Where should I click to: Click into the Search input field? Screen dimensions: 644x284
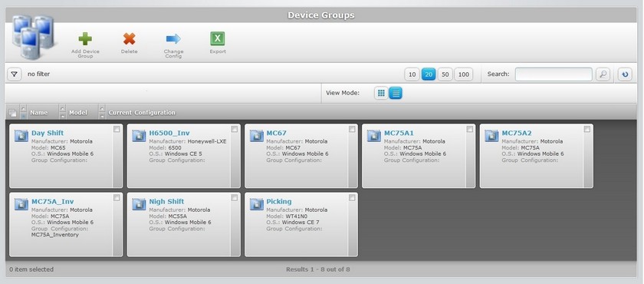[554, 74]
